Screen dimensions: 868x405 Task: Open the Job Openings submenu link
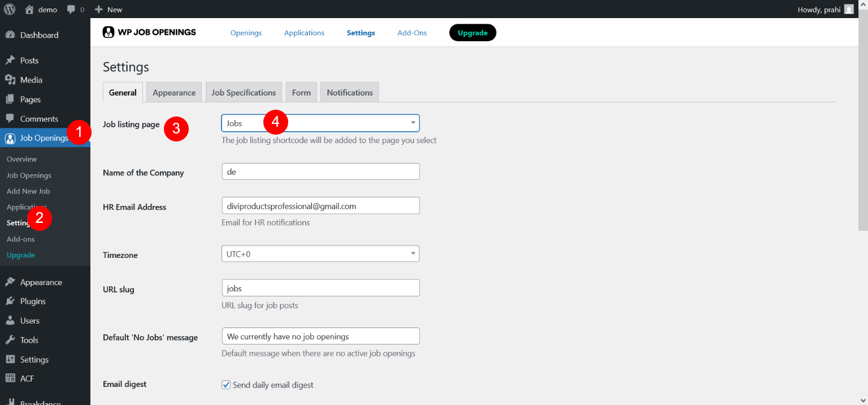(x=29, y=175)
